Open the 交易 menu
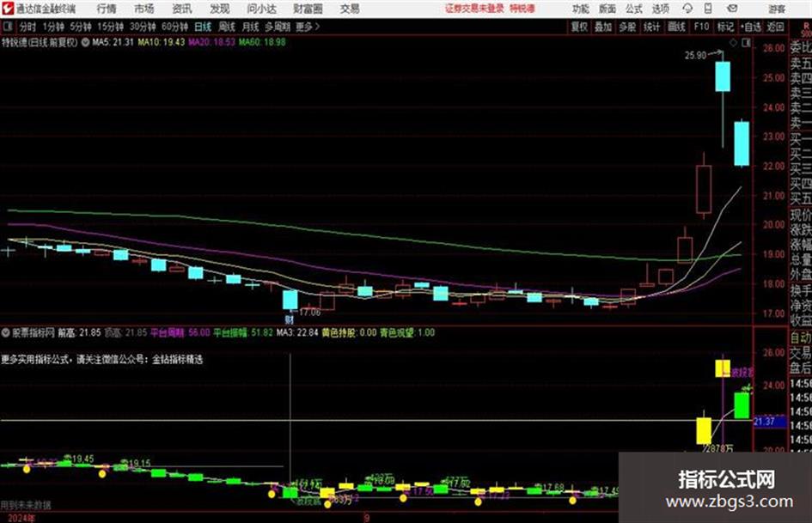812x523 pixels. click(350, 9)
